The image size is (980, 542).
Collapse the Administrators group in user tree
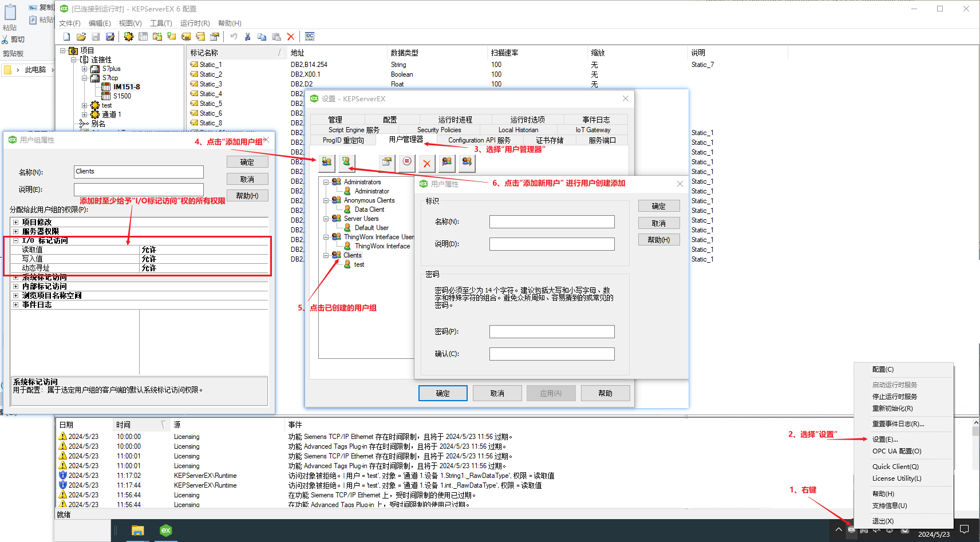[x=326, y=182]
